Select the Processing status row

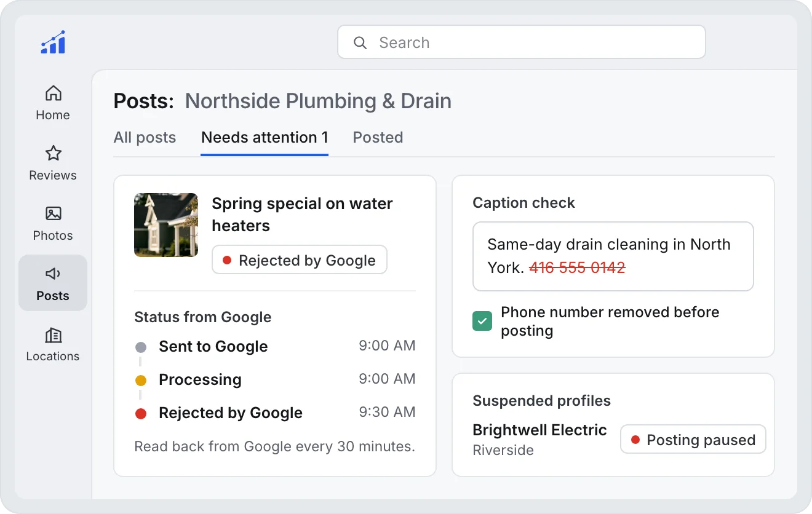point(275,379)
